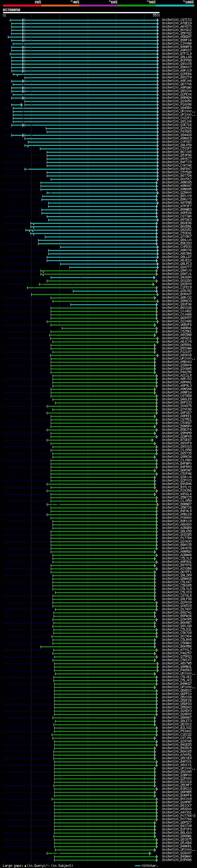Click cyan ~100% identity legend bar

(175, 6)
